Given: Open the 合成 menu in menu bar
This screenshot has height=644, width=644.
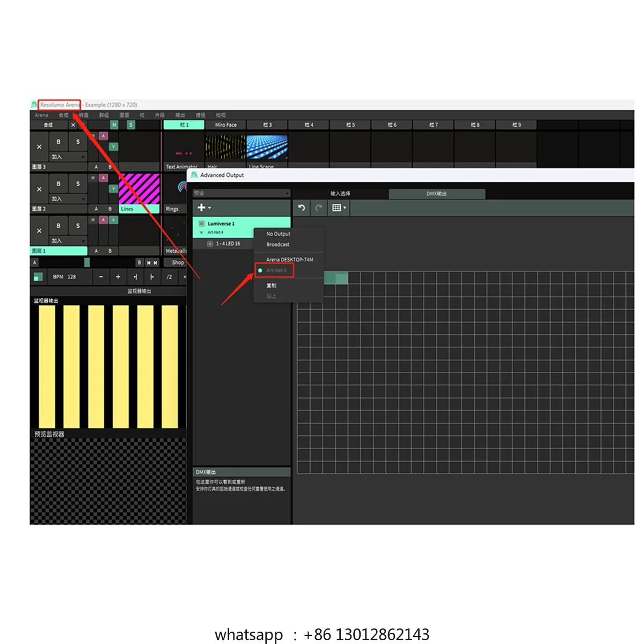Looking at the screenshot, I should (63, 115).
